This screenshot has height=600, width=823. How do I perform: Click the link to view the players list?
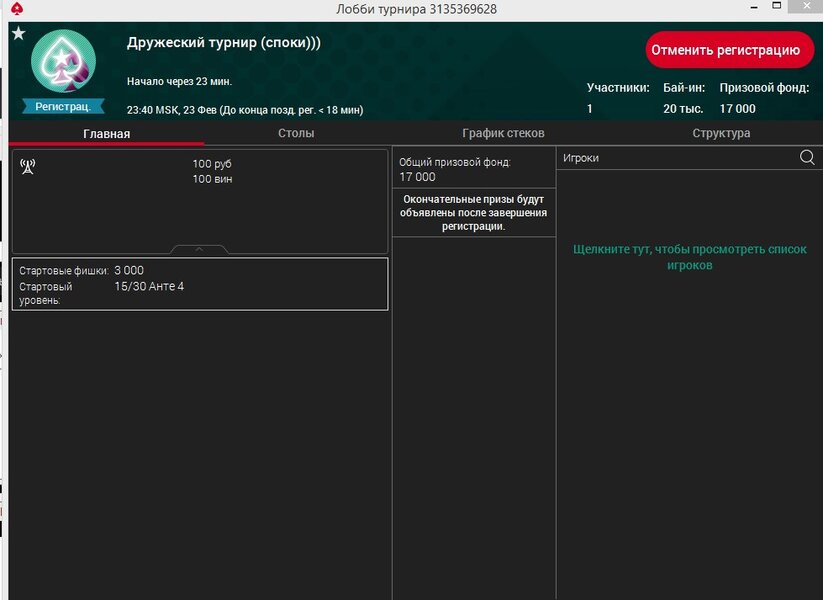tap(689, 257)
